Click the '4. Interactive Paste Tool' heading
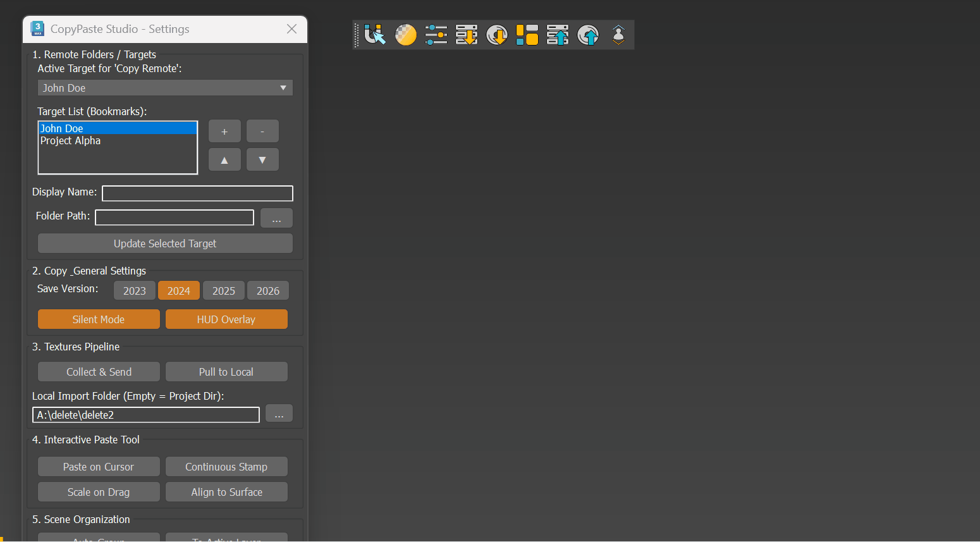Viewport: 980px width, 542px height. click(x=86, y=440)
